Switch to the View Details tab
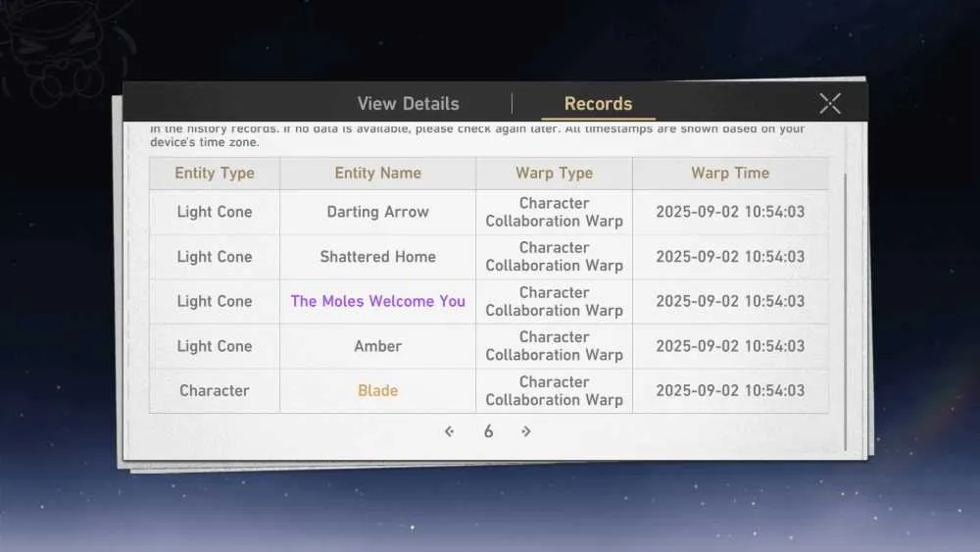The width and height of the screenshot is (980, 552). pos(408,104)
